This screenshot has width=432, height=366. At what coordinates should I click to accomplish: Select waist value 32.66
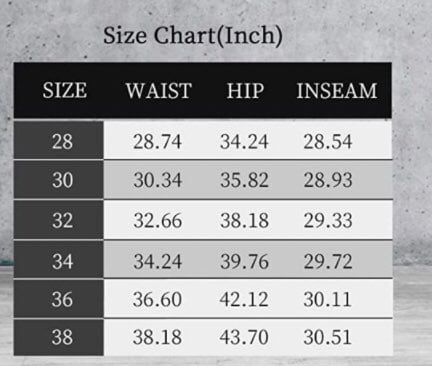coord(157,220)
